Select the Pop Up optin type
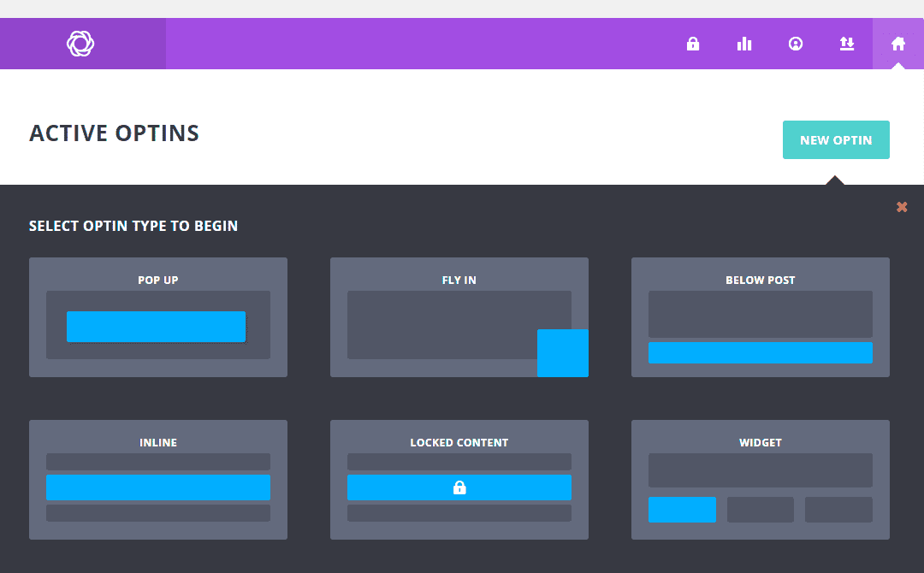Image resolution: width=924 pixels, height=573 pixels. pyautogui.click(x=158, y=316)
